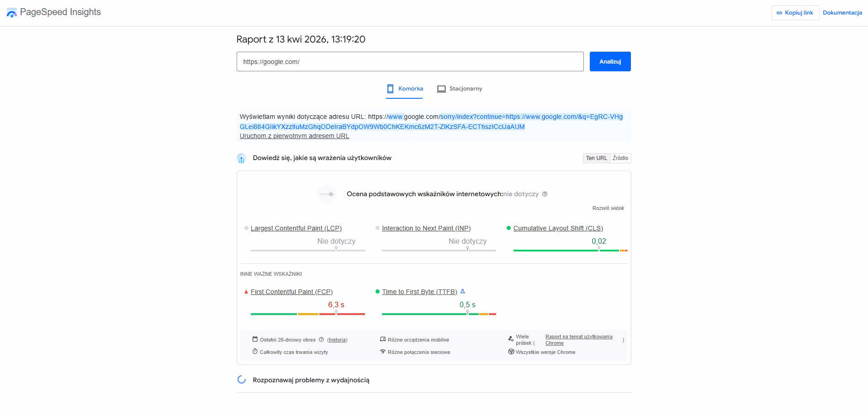Screen dimensions: 868x417
Task: Click the green dot beside Time to First Byte
Action: pyautogui.click(x=377, y=292)
